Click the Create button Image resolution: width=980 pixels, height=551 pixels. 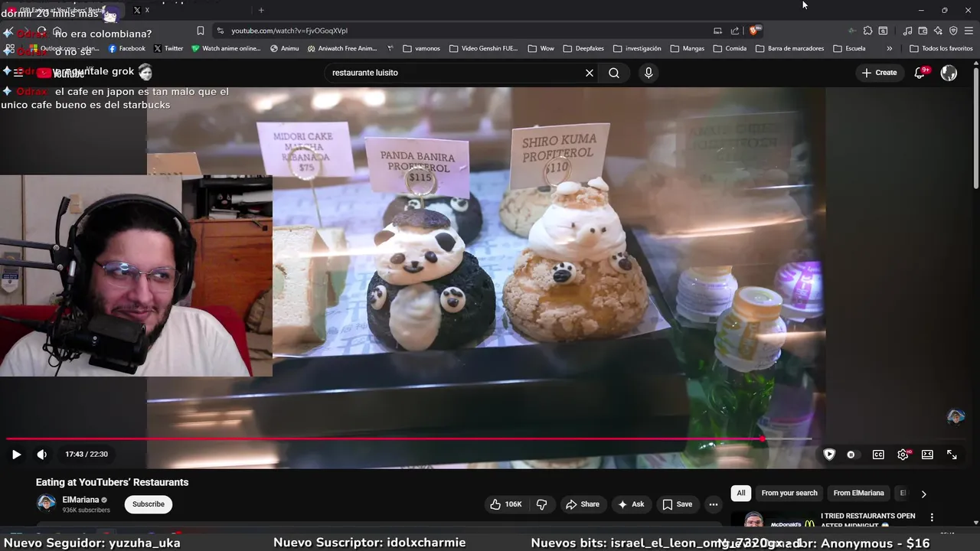879,73
